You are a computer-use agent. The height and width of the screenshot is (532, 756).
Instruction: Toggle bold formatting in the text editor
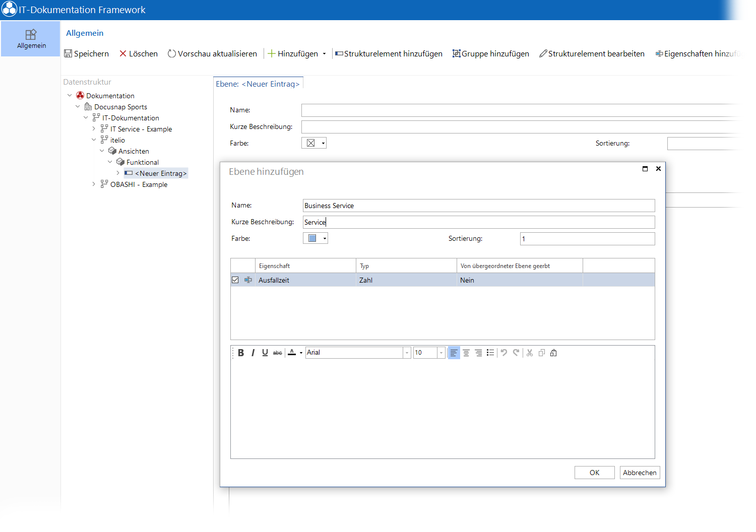coord(241,353)
